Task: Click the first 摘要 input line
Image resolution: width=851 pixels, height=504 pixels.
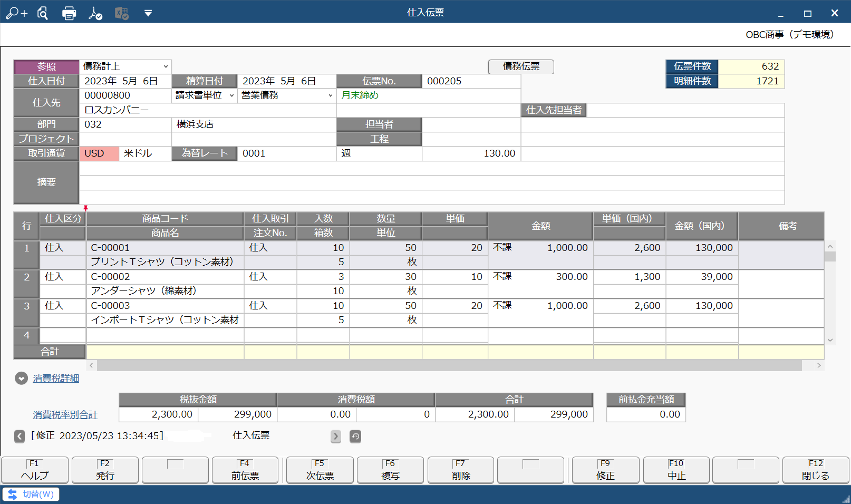Action: tap(431, 168)
